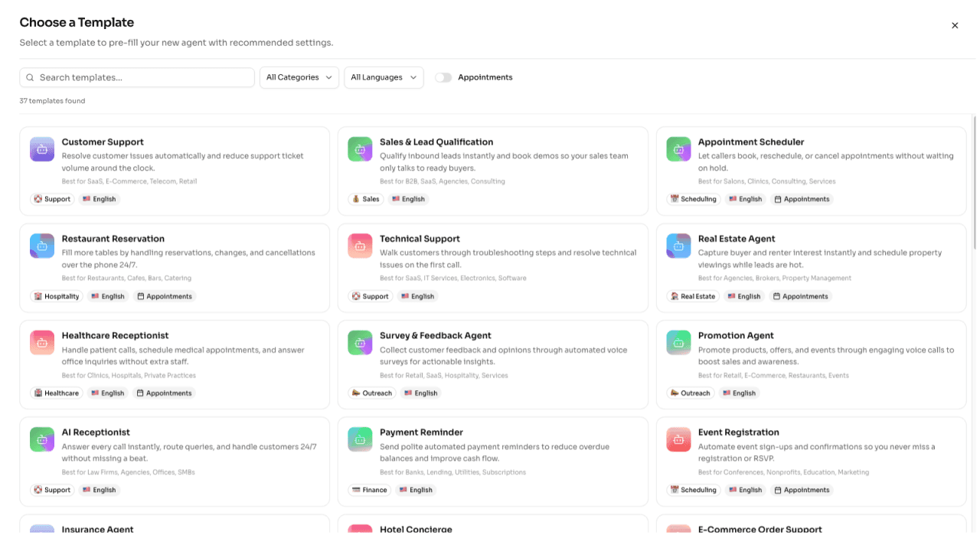This screenshot has width=980, height=551.
Task: Select the Restaurant Reservation template title
Action: pyautogui.click(x=113, y=239)
